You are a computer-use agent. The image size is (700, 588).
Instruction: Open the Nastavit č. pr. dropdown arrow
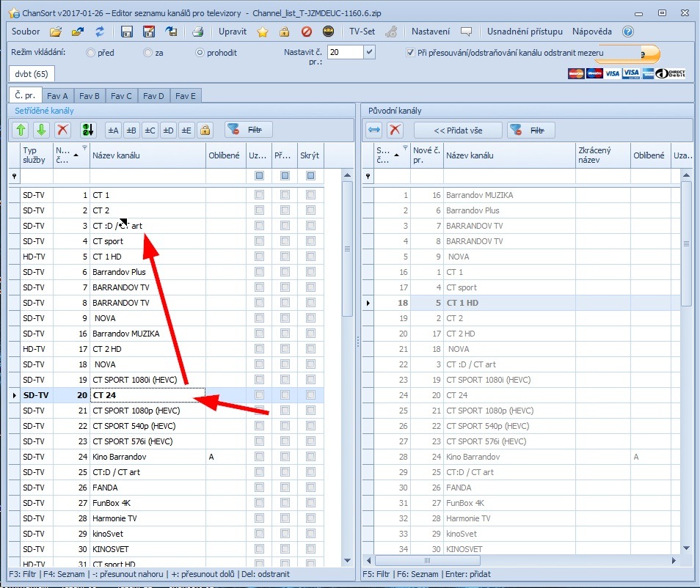coord(369,52)
